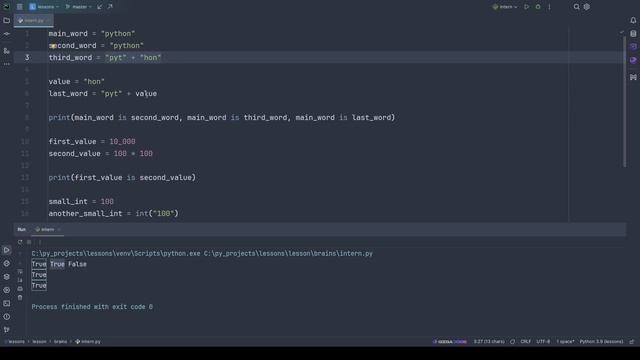Image resolution: width=640 pixels, height=360 pixels.
Task: Open the Git tool window icon
Action: point(7,329)
